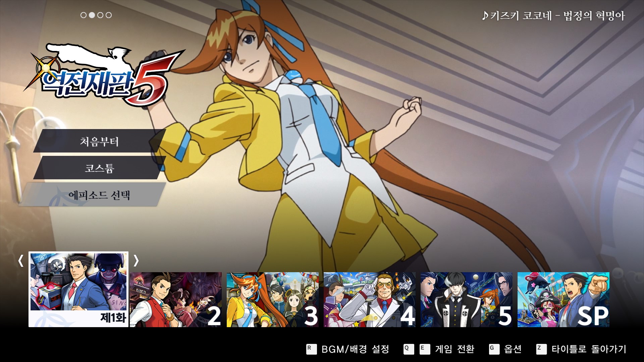The image size is (644, 362).
Task: Click the music note track title
Action: coord(553,16)
